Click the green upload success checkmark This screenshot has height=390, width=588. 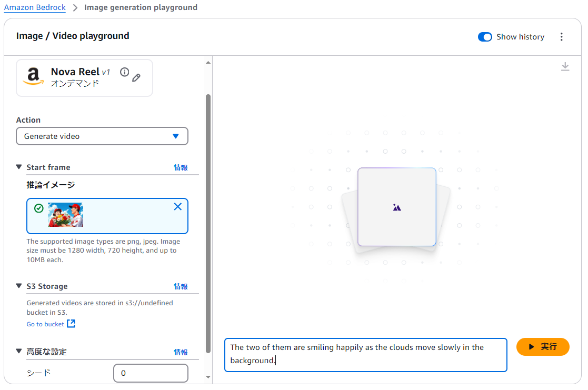pos(38,208)
